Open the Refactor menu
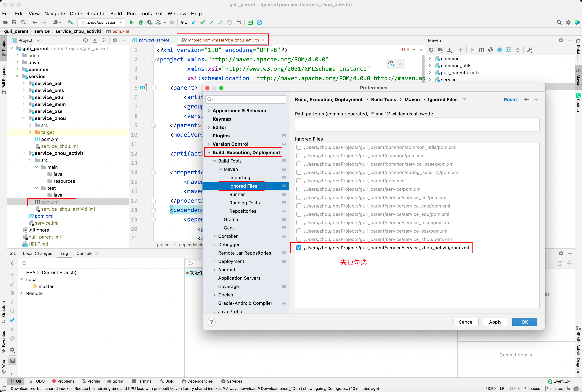This screenshot has width=582, height=392. point(96,13)
